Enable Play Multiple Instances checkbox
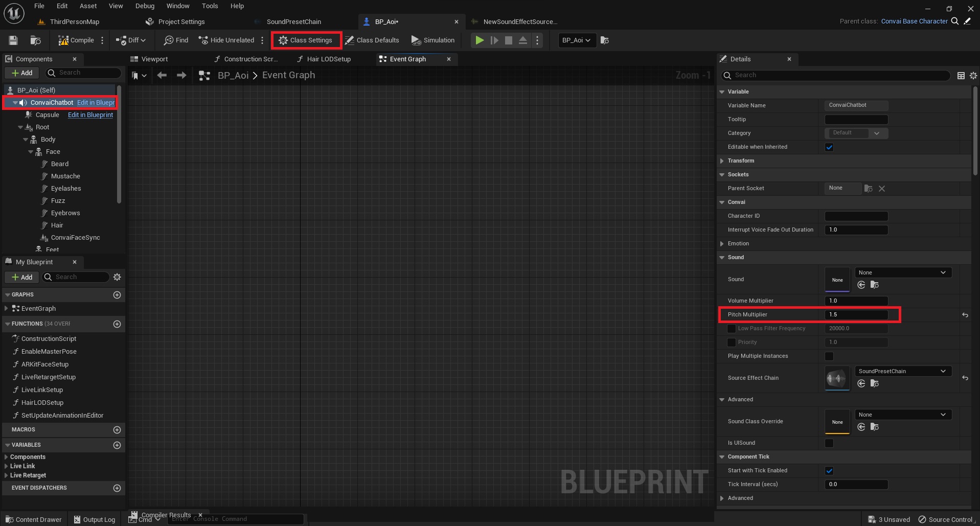The width and height of the screenshot is (980, 526). pos(829,356)
